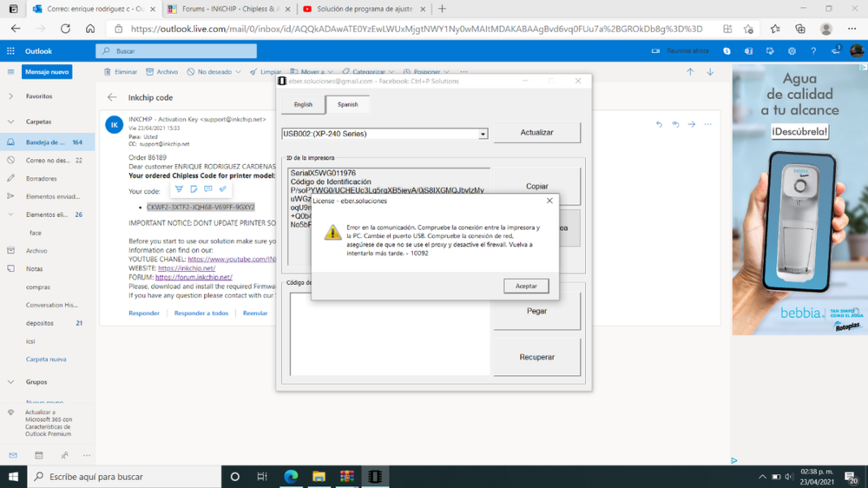Switch to the English tab
868x488 pixels.
pyautogui.click(x=303, y=104)
